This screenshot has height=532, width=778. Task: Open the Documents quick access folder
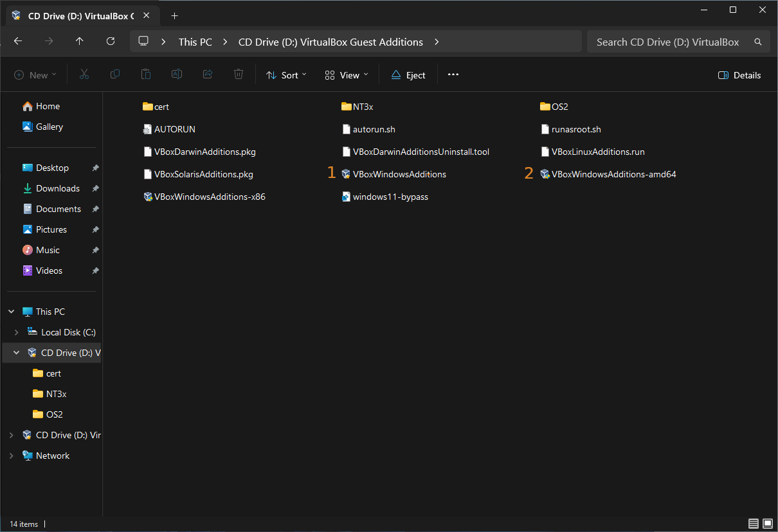coord(51,209)
